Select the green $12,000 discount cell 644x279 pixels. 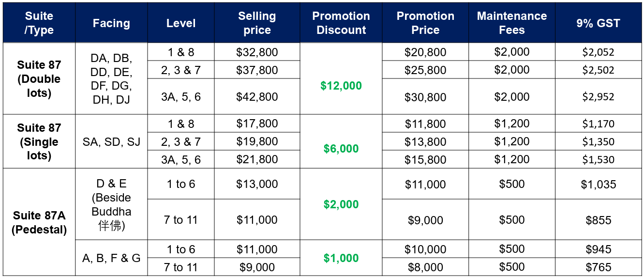coord(341,86)
